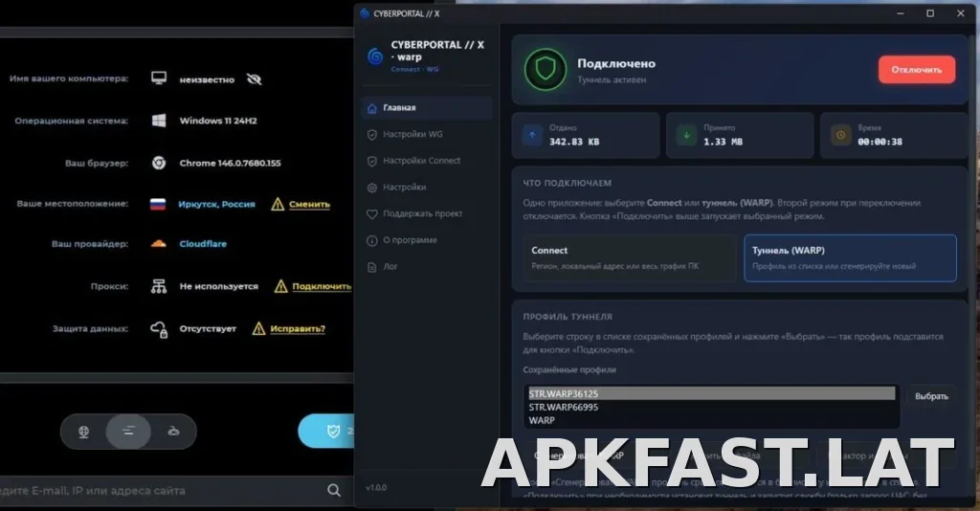Select profile STR.WARP36125 in saved list
The image size is (980, 511).
point(711,393)
